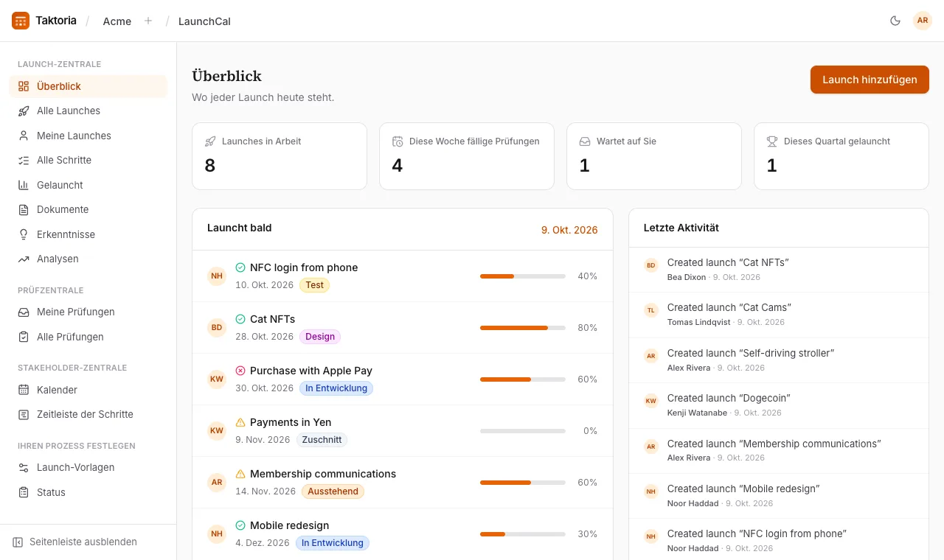Screen dimensions: 944x560
Task: Click the person icon beside Meine Launches
Action: click(24, 136)
